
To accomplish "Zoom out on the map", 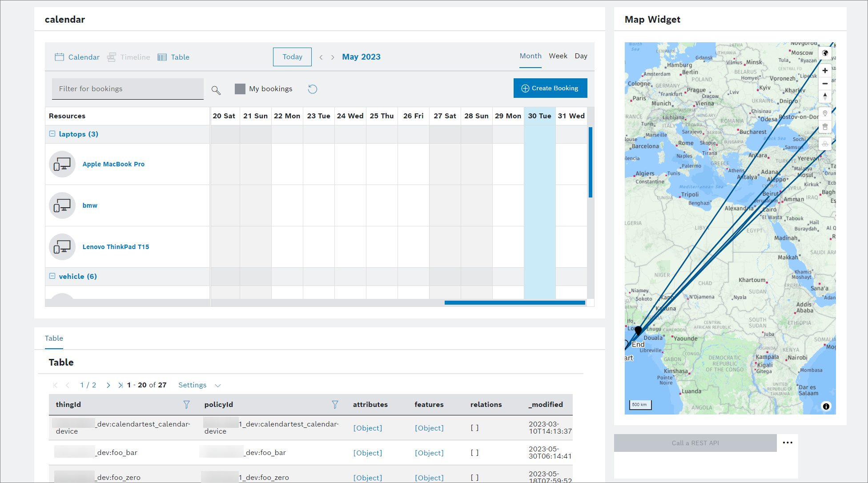I will pos(825,84).
